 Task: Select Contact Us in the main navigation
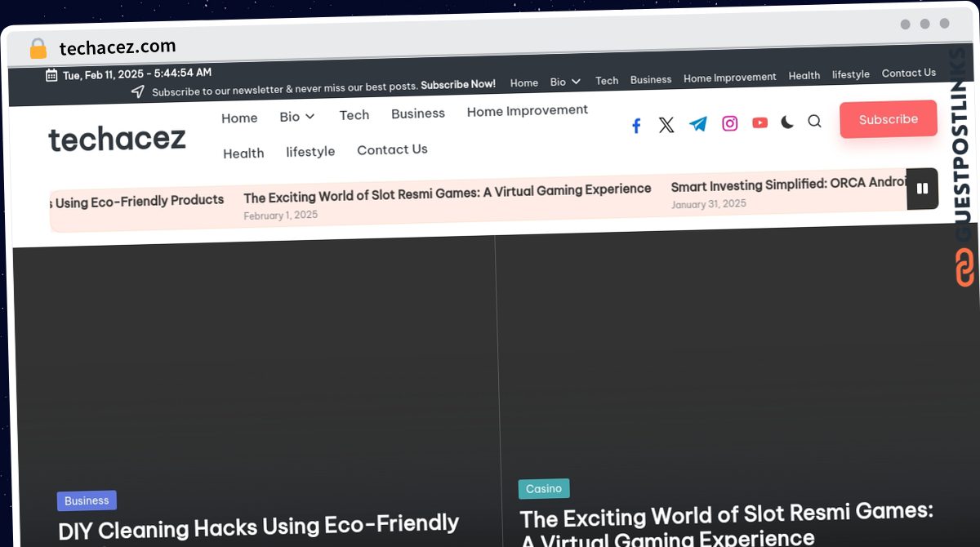[392, 149]
